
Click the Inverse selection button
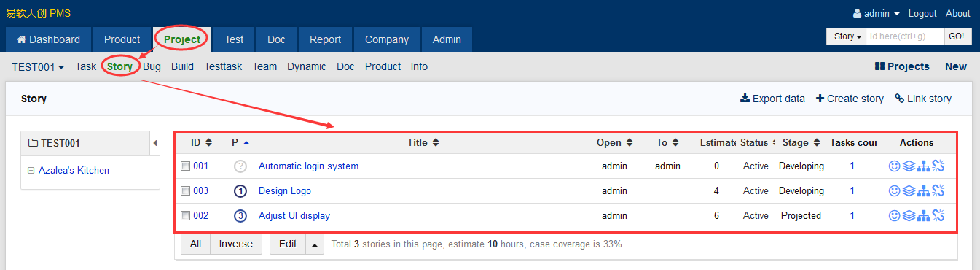coord(236,244)
